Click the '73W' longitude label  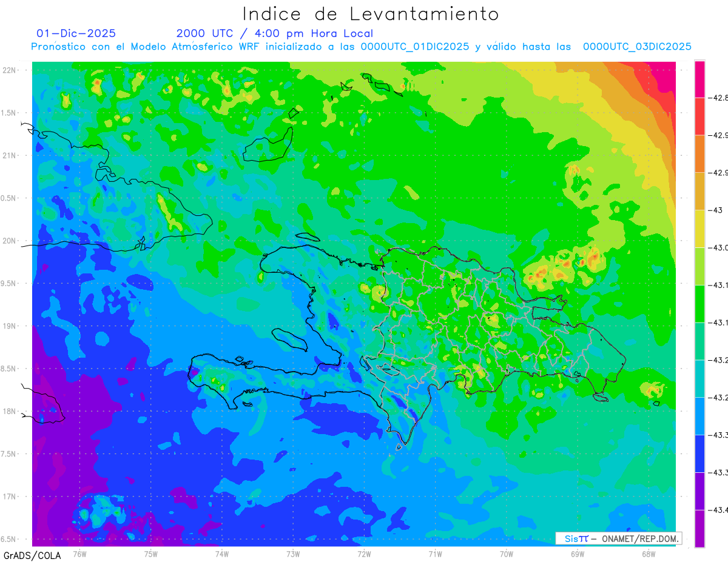point(293,553)
